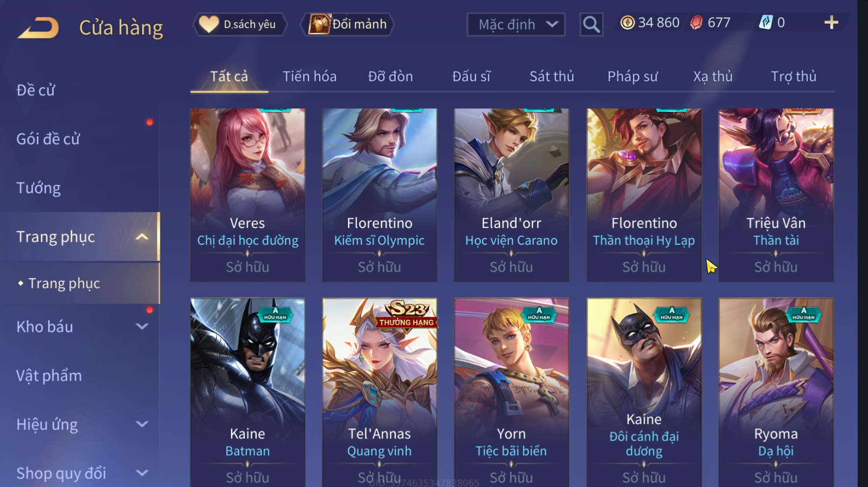The height and width of the screenshot is (487, 868).
Task: Switch to the Tiến hóa tab
Action: [x=309, y=77]
